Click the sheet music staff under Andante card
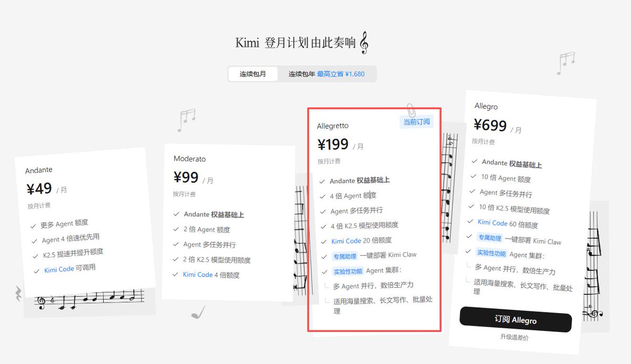Image resolution: width=631 pixels, height=364 pixels. (x=89, y=299)
